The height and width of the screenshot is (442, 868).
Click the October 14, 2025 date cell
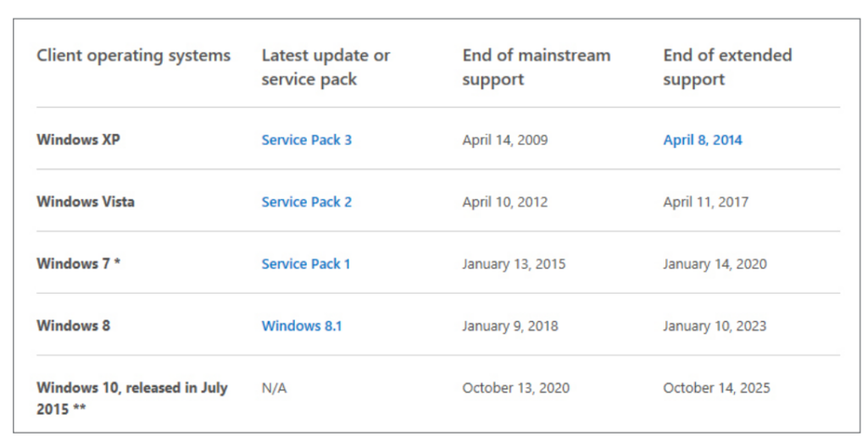click(716, 389)
